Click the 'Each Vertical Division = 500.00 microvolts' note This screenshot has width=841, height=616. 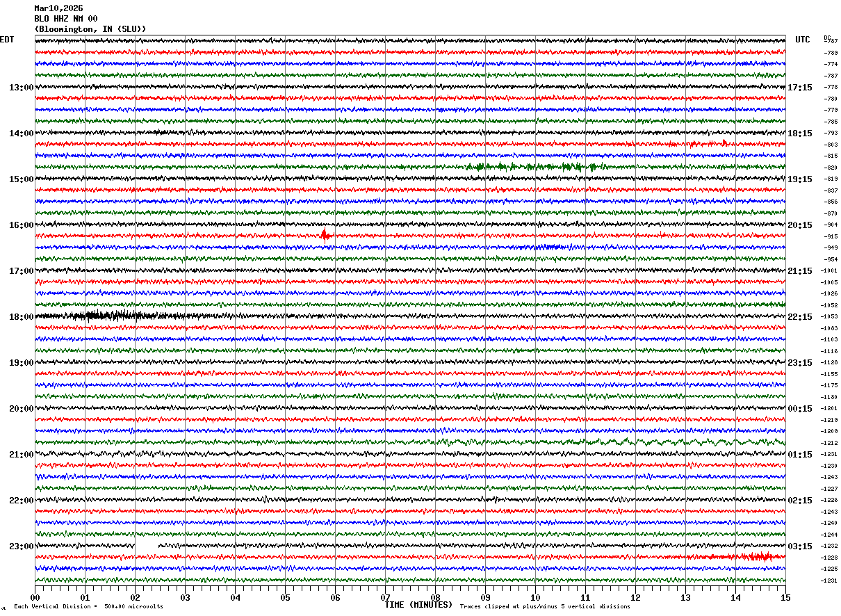tap(88, 606)
